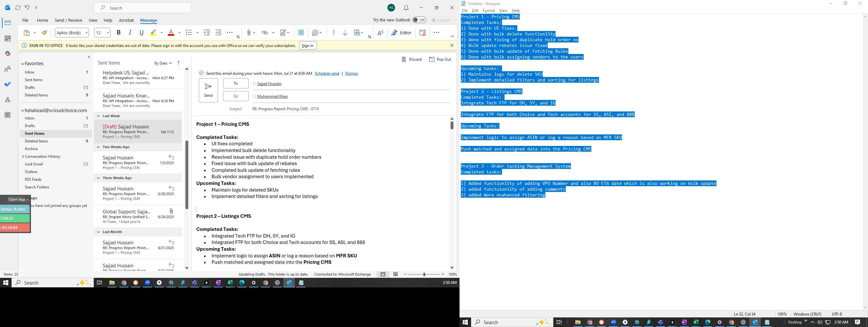
Task: Collapse the Last Month message group
Action: [x=98, y=232]
